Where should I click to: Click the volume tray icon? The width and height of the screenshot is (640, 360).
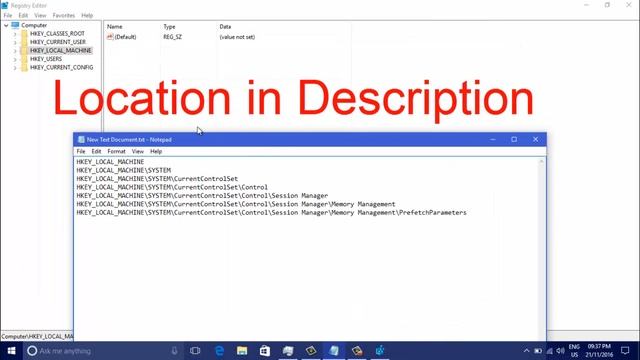pos(560,351)
